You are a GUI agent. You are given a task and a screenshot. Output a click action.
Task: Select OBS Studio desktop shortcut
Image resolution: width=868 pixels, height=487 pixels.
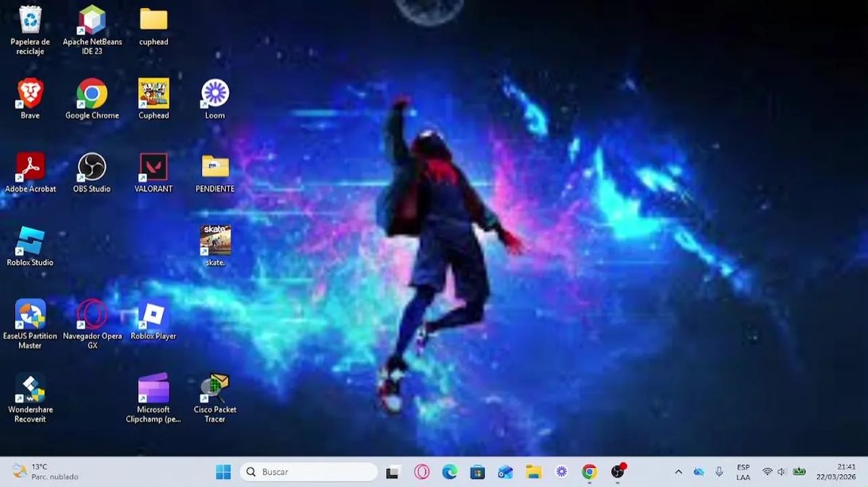[x=92, y=173]
